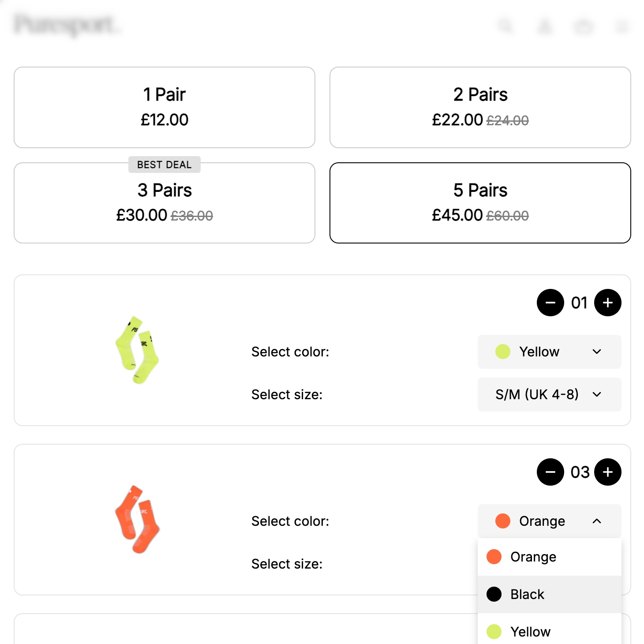644x644 pixels.
Task: Click the yellow color swatch dot
Action: [x=502, y=352]
